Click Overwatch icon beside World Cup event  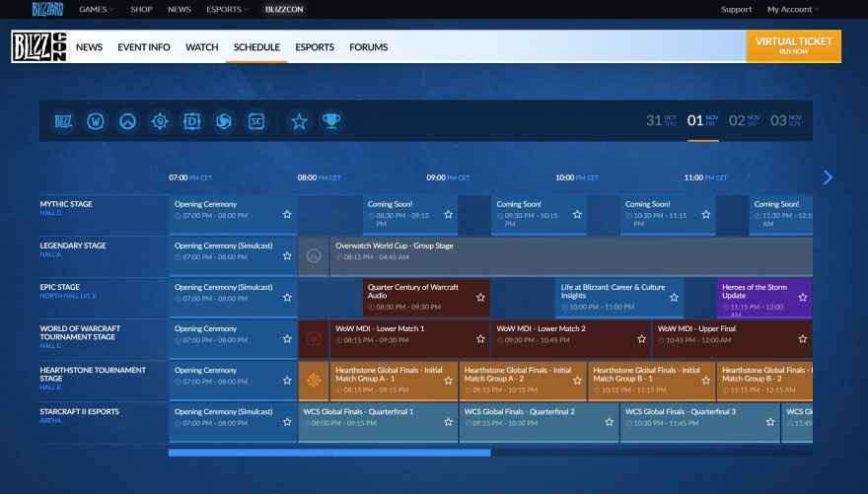(314, 255)
